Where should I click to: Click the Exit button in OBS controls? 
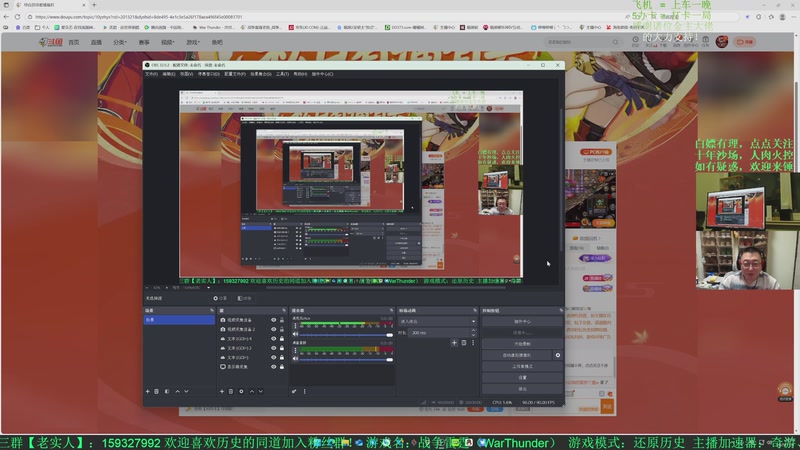pos(522,389)
